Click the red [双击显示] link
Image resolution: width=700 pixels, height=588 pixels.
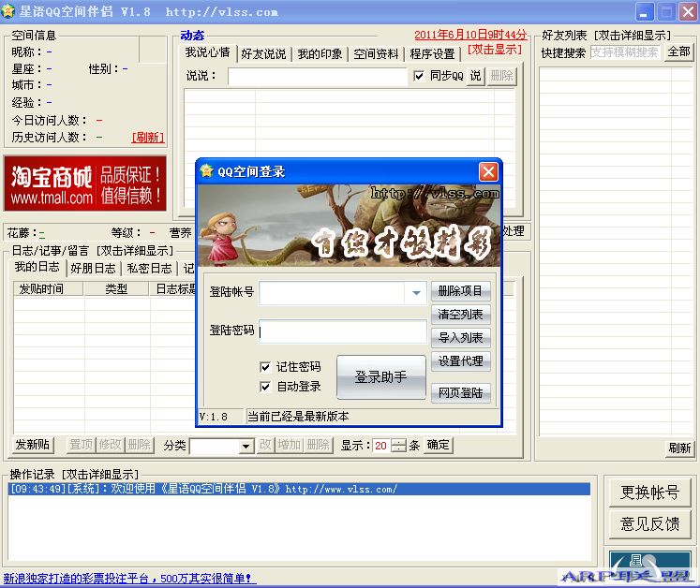495,49
